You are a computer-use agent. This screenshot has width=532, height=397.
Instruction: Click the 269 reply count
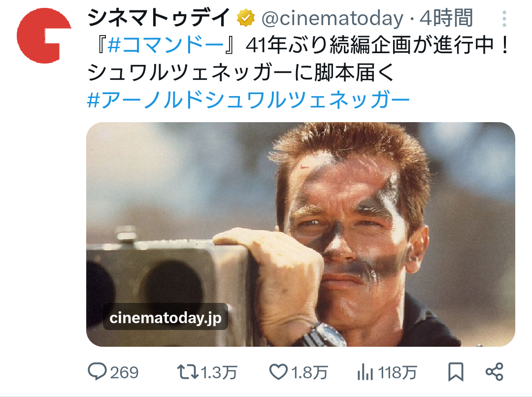pos(124,372)
